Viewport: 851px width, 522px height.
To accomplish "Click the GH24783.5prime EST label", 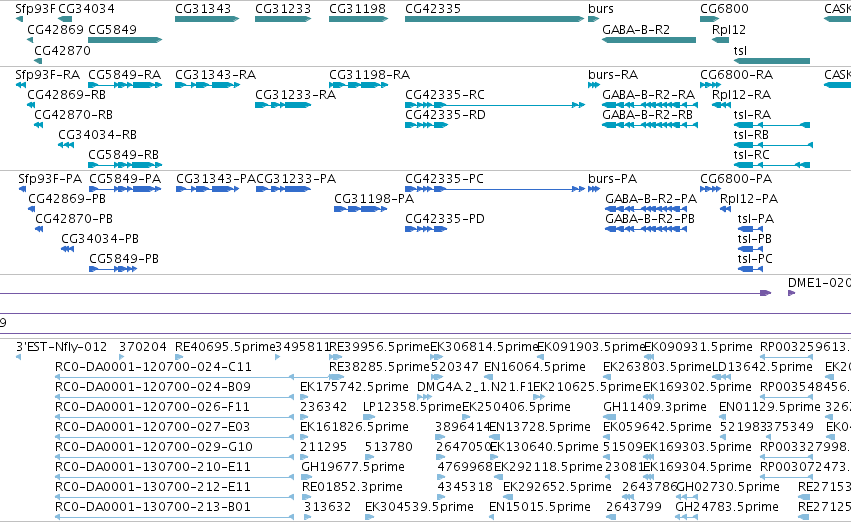I will pos(727,507).
